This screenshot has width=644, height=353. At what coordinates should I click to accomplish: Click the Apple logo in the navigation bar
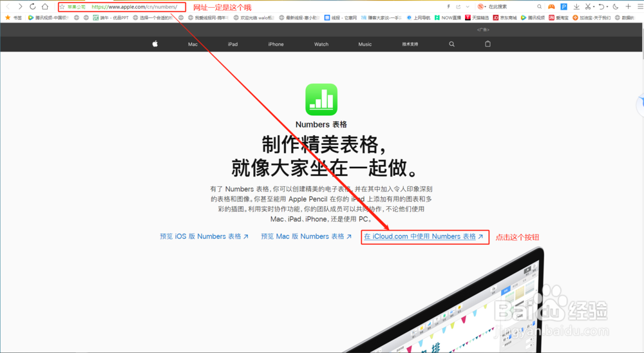tap(155, 44)
